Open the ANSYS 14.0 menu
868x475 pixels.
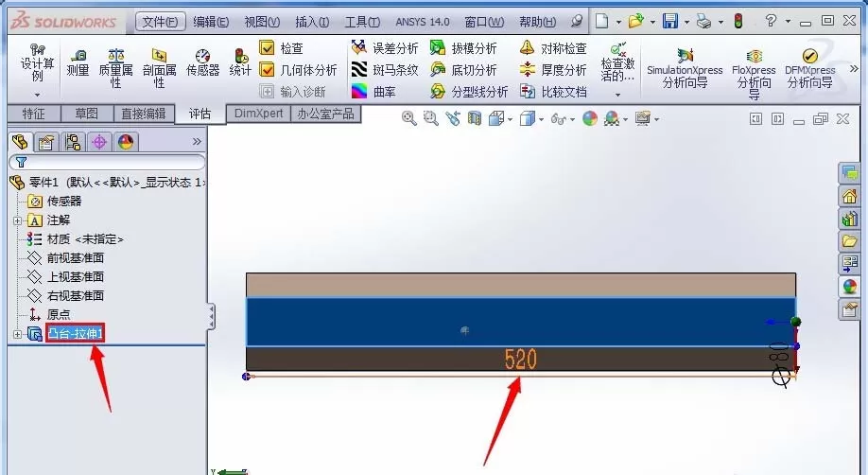[423, 22]
